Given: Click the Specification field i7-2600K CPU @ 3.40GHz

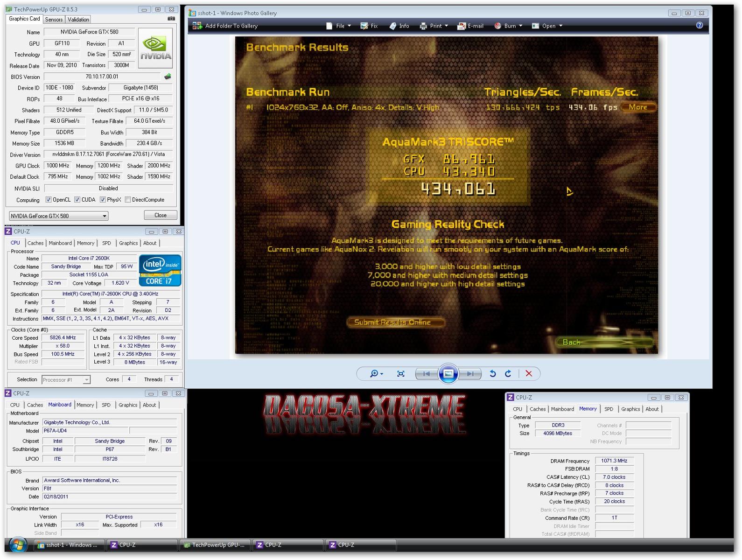Looking at the screenshot, I should tap(111, 294).
